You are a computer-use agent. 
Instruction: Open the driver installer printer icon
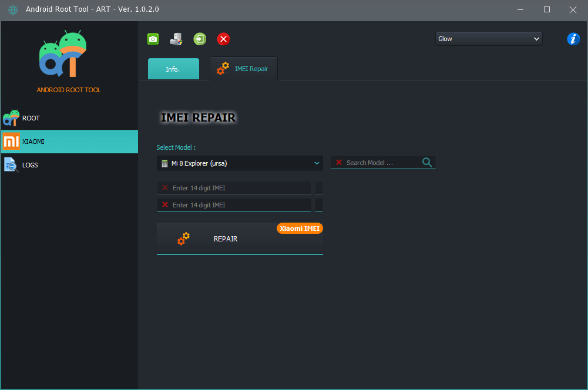[x=176, y=39]
